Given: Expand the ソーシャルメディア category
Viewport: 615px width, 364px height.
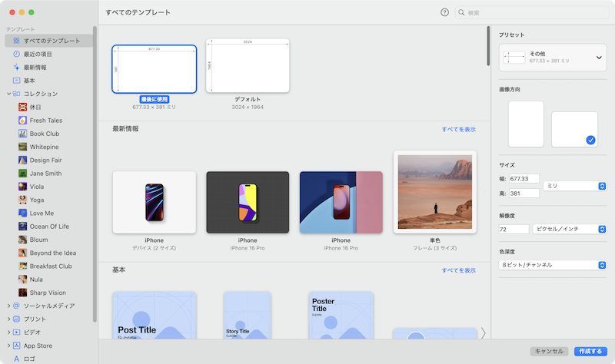Looking at the screenshot, I should pos(8,306).
